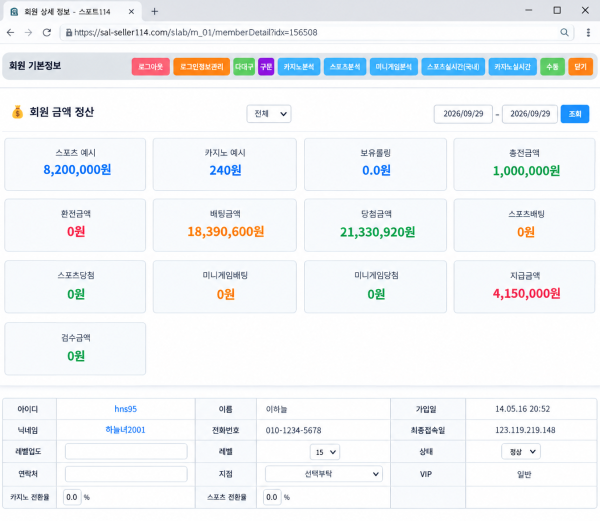The width and height of the screenshot is (600, 521).
Task: Minimize the browser window
Action: [528, 10]
